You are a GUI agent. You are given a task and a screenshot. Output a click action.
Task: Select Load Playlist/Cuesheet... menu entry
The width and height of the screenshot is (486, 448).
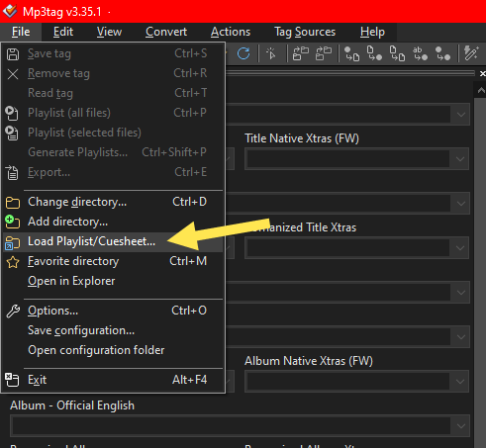tap(113, 241)
